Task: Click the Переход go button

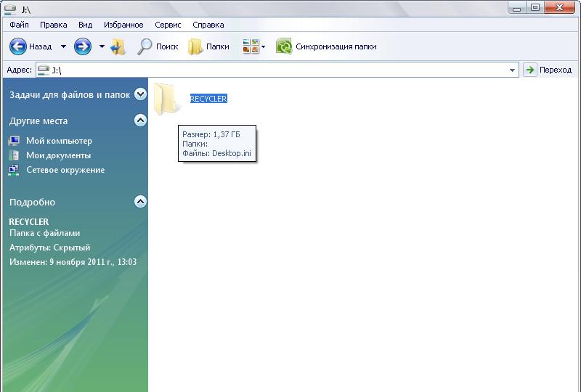Action: pyautogui.click(x=548, y=70)
